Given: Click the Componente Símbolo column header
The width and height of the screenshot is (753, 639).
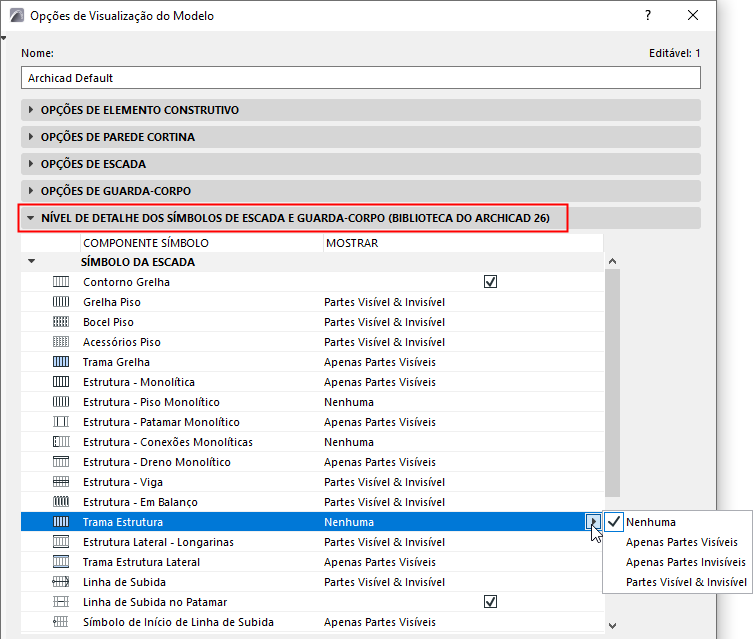Looking at the screenshot, I should [146, 243].
